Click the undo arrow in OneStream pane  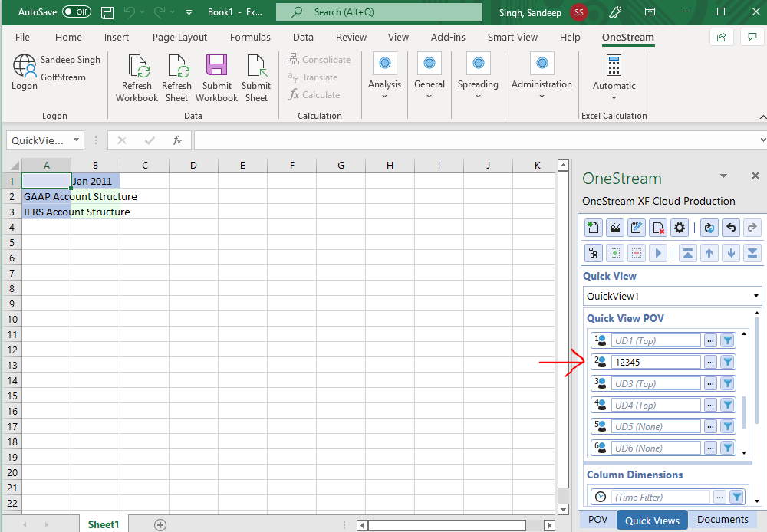pos(731,228)
